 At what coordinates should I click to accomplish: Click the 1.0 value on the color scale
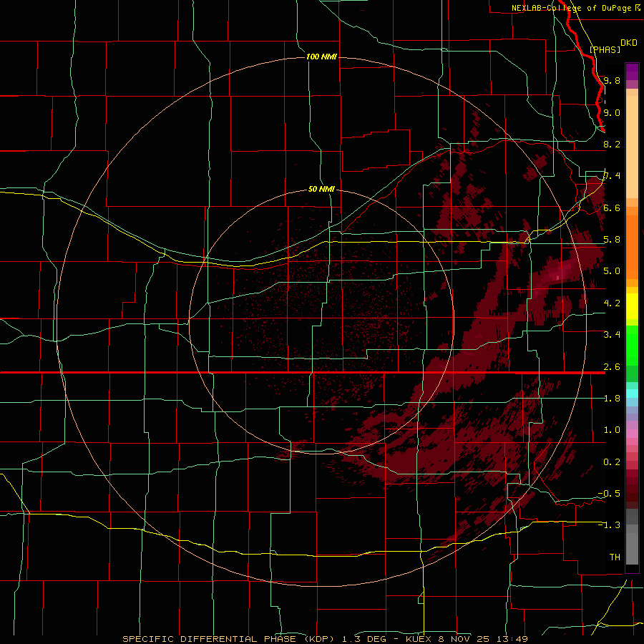click(612, 430)
